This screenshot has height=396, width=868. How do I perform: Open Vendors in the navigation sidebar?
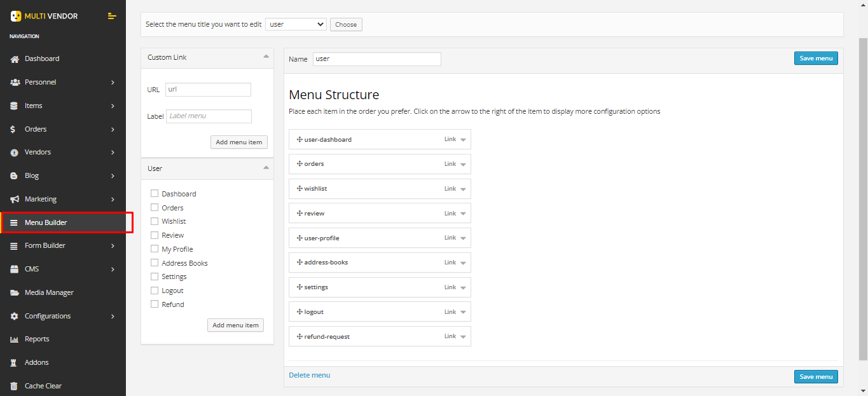tap(62, 153)
